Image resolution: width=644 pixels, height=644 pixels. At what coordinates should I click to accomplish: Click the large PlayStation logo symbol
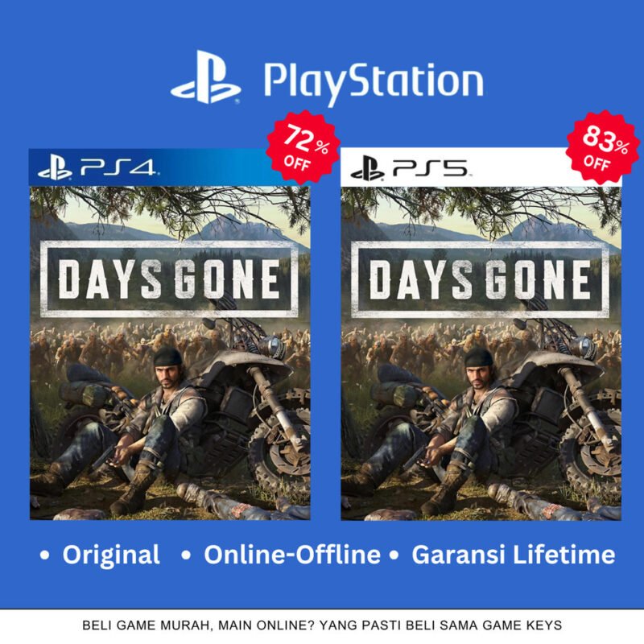[x=206, y=77]
